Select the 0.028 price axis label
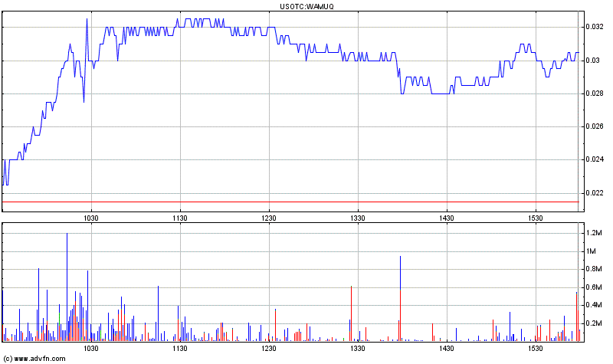613x364 pixels. pos(595,93)
